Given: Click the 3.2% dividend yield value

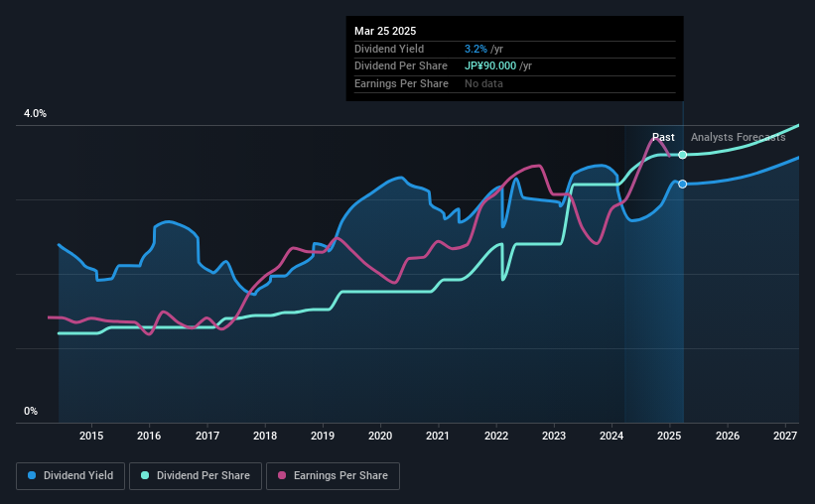Looking at the screenshot, I should 475,49.
